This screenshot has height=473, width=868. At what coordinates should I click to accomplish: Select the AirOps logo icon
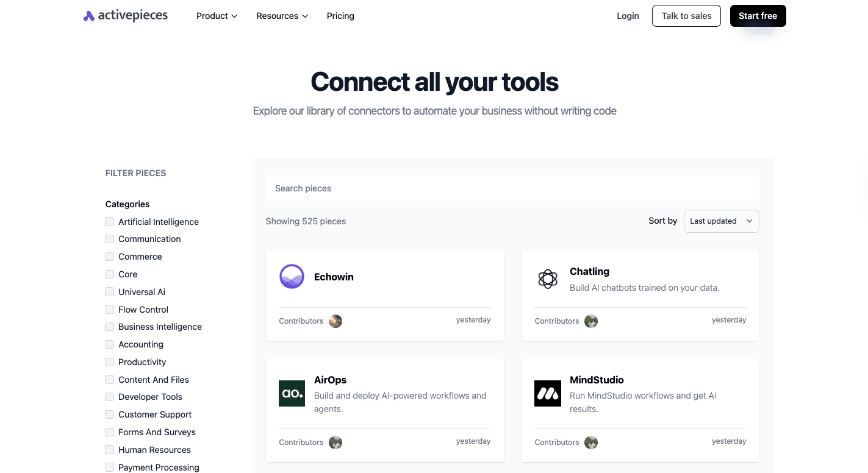(x=292, y=393)
